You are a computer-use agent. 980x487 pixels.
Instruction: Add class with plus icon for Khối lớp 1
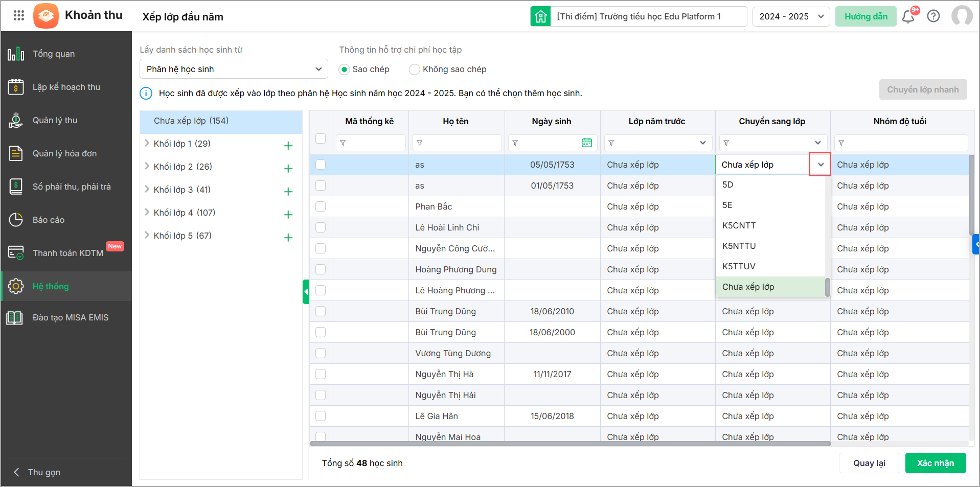[x=288, y=146]
